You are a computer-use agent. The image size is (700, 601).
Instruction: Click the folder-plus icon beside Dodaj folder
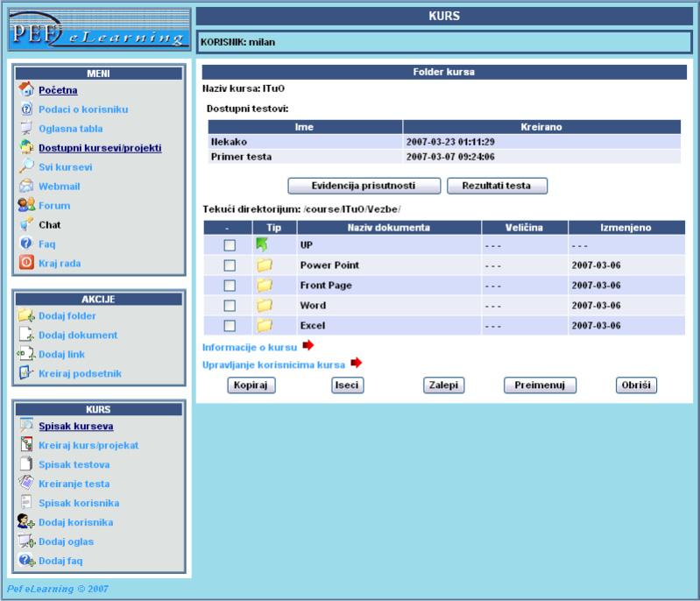(x=26, y=315)
